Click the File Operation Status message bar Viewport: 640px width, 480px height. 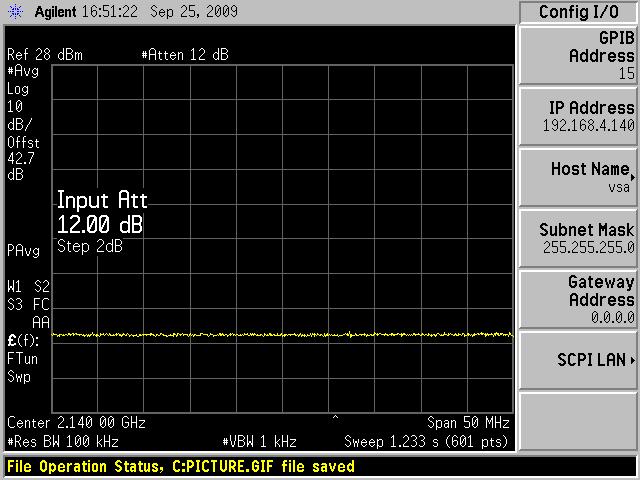point(181,467)
